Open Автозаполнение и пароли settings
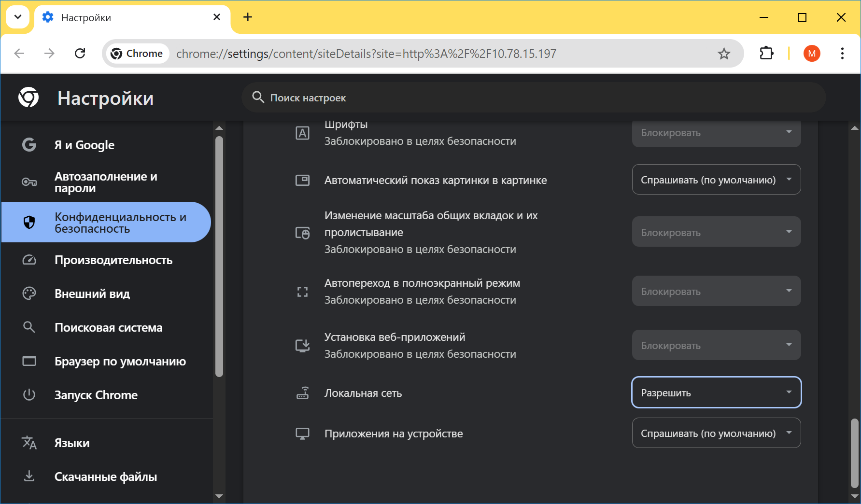 point(106,182)
